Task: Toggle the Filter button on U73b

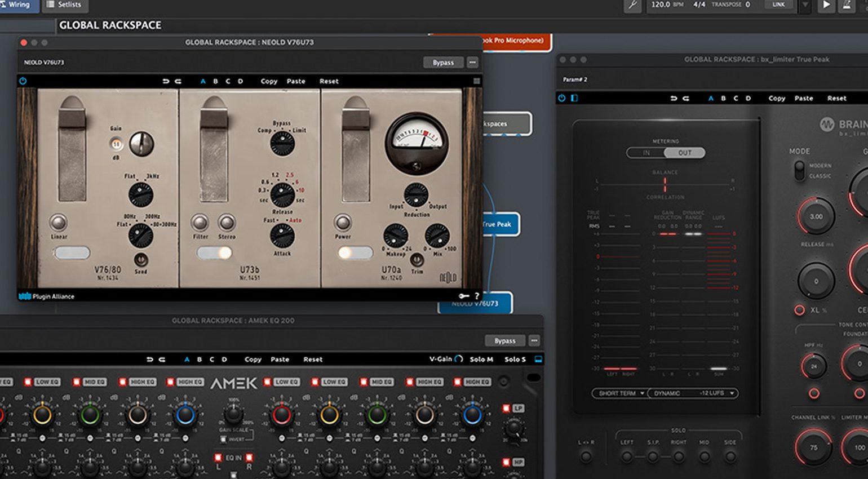Action: coord(200,222)
